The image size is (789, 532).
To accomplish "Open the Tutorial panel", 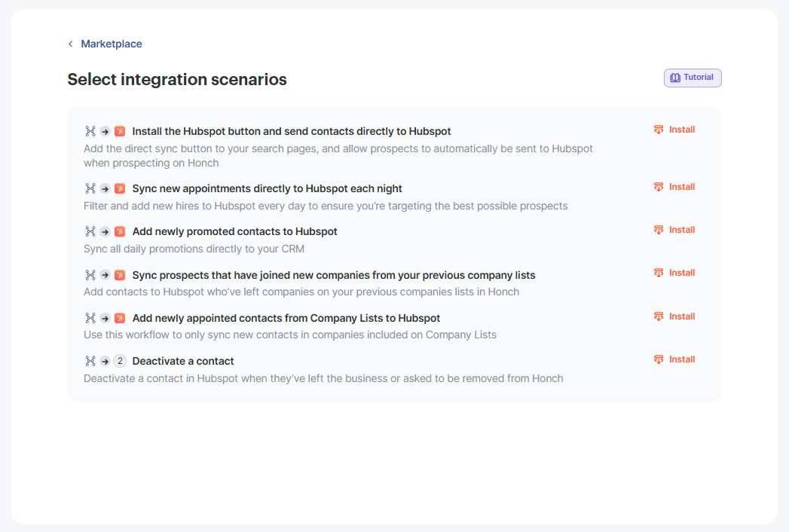I will tap(692, 77).
